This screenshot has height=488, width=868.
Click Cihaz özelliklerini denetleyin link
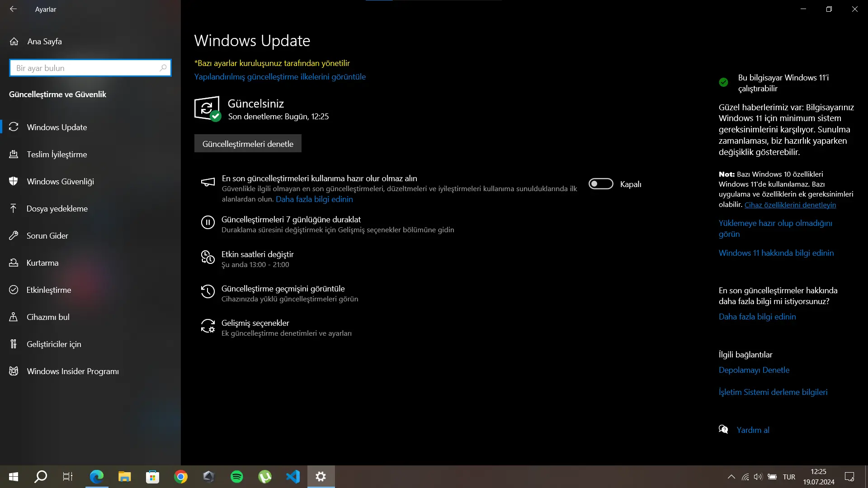point(790,205)
